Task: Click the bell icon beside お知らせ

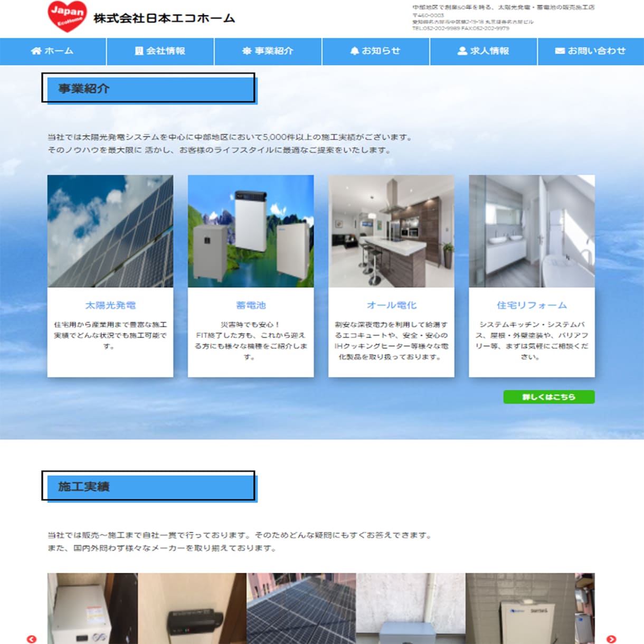Action: (355, 51)
